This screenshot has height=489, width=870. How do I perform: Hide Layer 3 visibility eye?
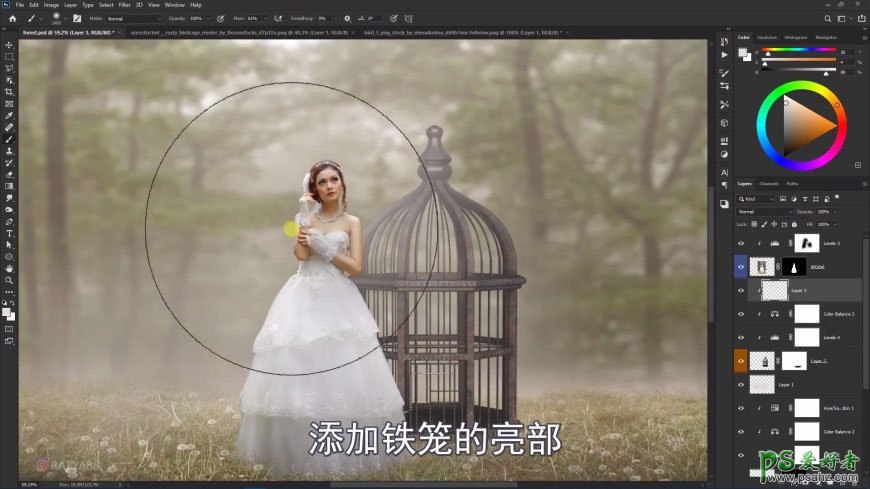(x=741, y=290)
